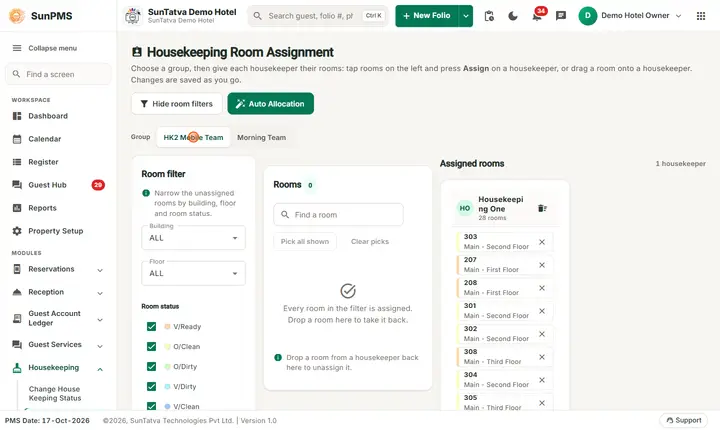Click the Housekeeping broom icon in sidebar
The image size is (720, 430).
click(17, 368)
